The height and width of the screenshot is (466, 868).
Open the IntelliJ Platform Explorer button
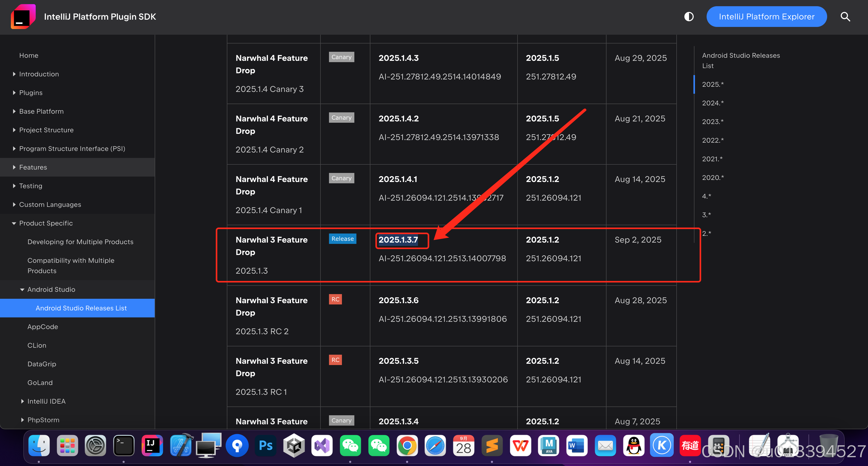click(767, 17)
